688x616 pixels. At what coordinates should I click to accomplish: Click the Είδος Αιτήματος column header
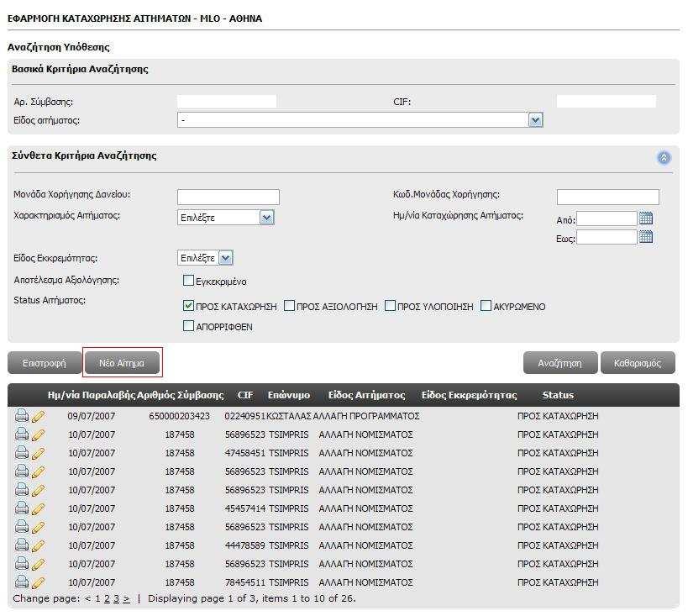coord(366,395)
